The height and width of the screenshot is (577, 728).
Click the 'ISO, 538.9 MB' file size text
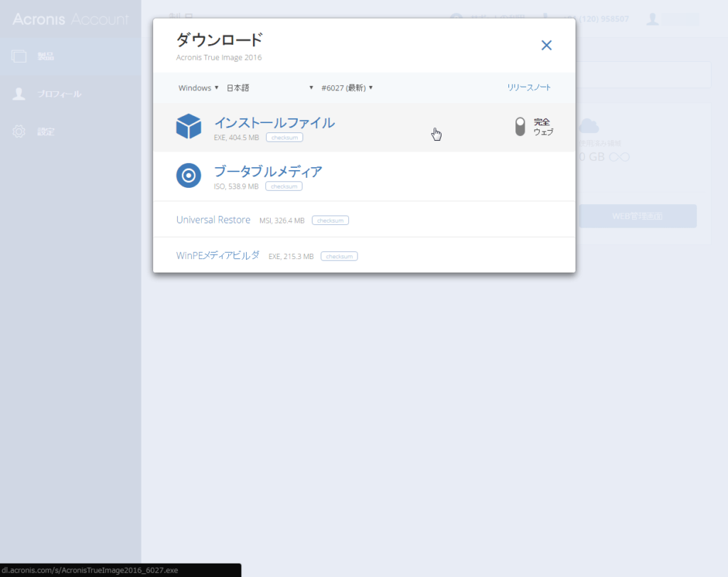pos(236,186)
